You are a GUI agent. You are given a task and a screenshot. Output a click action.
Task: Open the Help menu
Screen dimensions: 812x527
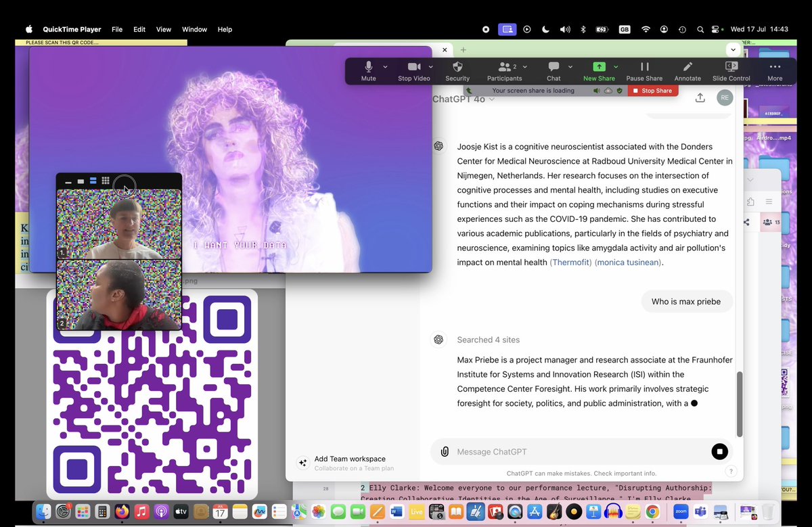(x=225, y=29)
